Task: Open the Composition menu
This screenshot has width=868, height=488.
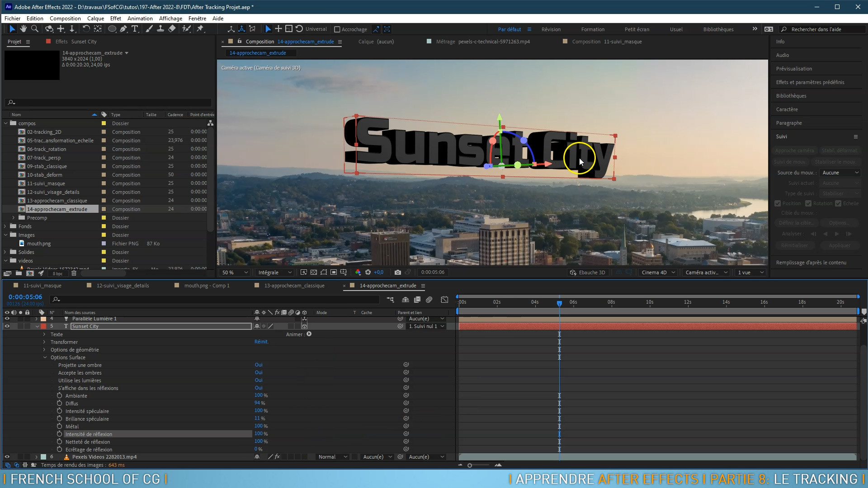Action: coord(65,19)
